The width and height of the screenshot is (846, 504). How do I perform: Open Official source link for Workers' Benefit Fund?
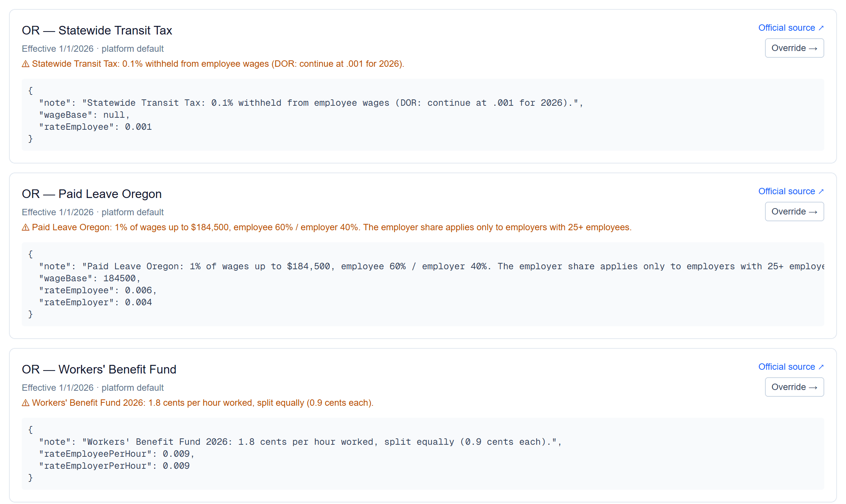[791, 367]
